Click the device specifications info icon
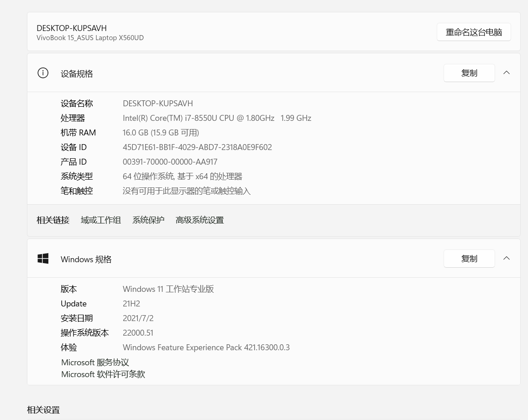This screenshot has height=420, width=528. [43, 73]
